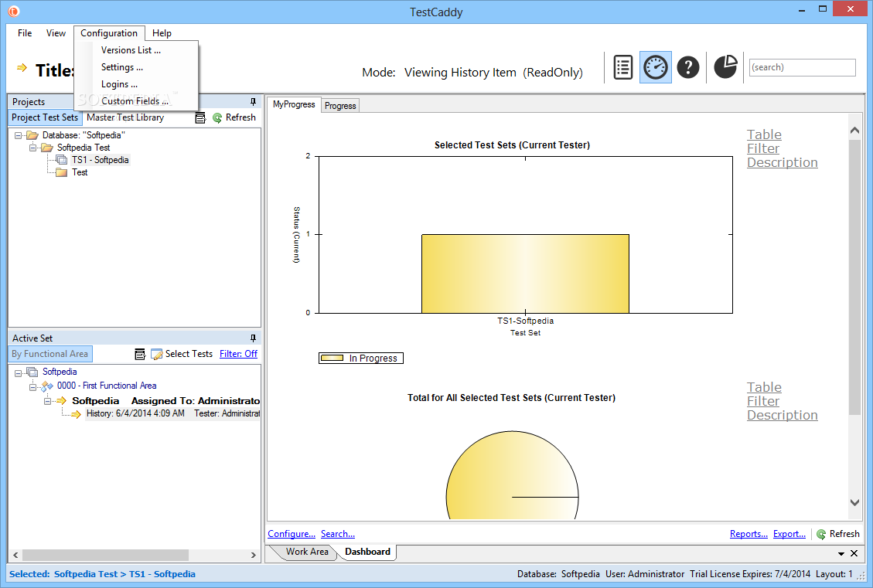Click the Active Set list options icon

click(x=140, y=355)
